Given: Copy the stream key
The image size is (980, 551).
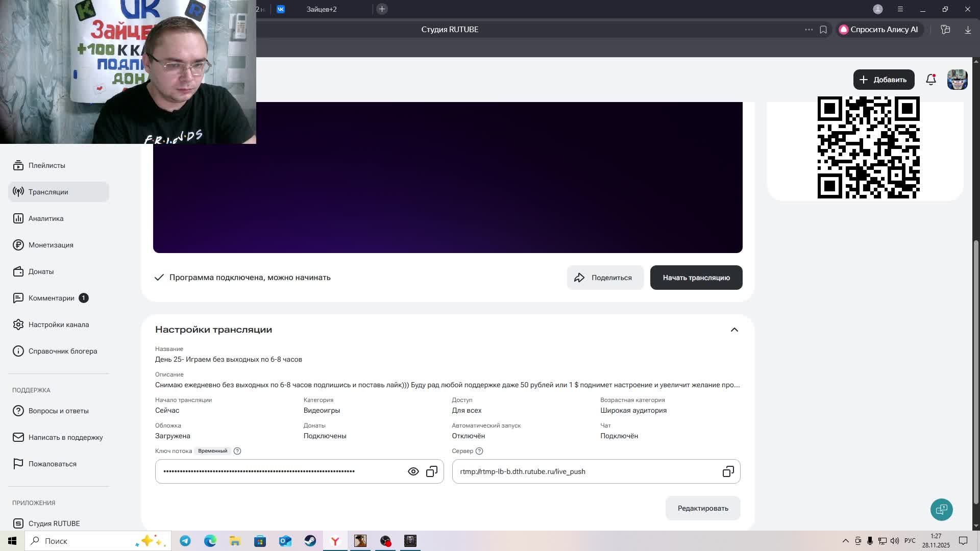Looking at the screenshot, I should (x=432, y=471).
